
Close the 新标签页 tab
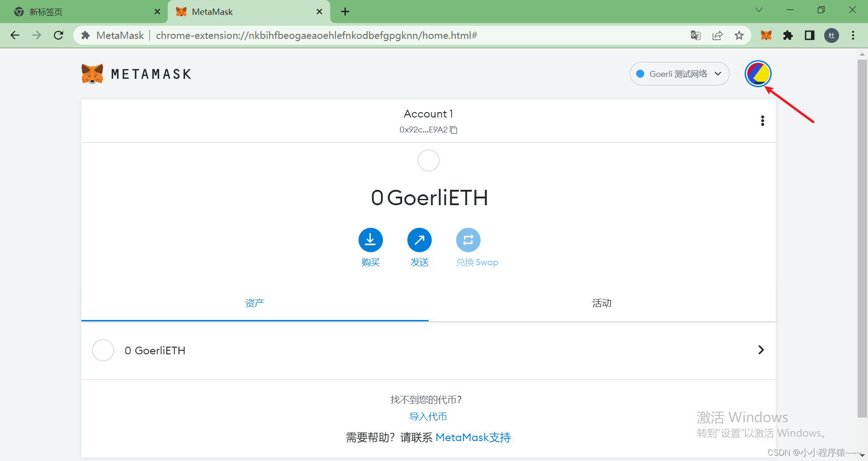[157, 12]
